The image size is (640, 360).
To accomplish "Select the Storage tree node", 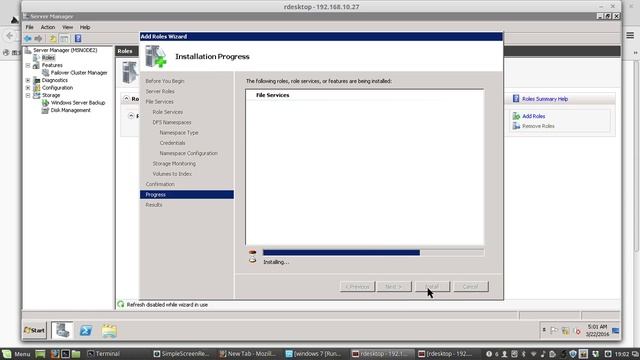I will (x=51, y=95).
